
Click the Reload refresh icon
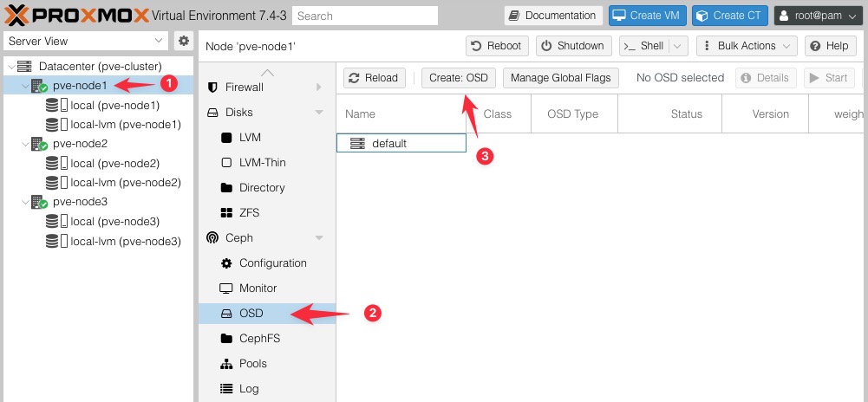(355, 78)
